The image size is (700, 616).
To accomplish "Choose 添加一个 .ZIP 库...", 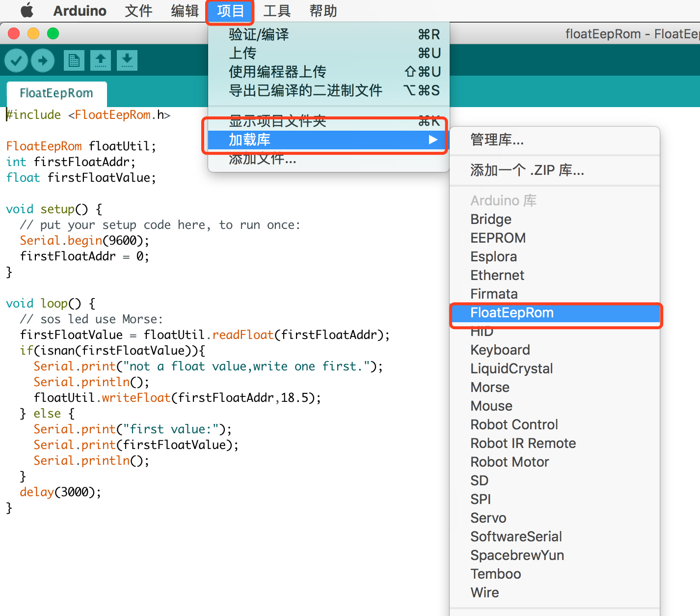I will pyautogui.click(x=555, y=170).
